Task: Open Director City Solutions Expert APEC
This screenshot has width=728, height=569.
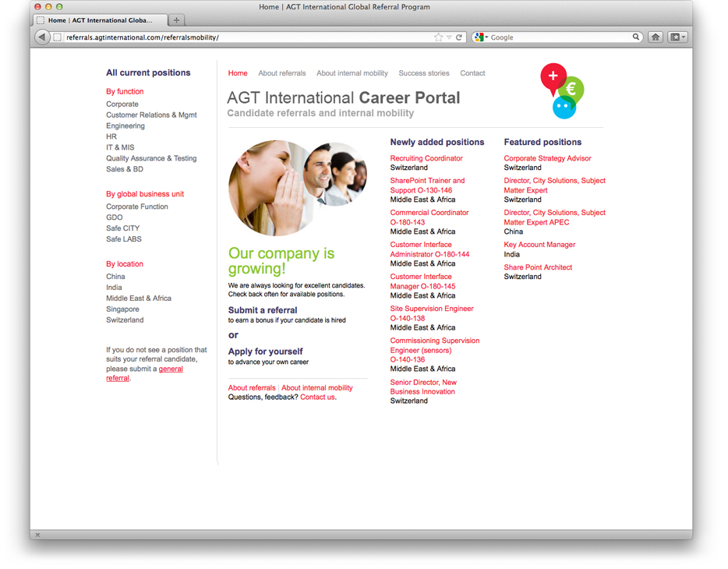Action: [554, 217]
